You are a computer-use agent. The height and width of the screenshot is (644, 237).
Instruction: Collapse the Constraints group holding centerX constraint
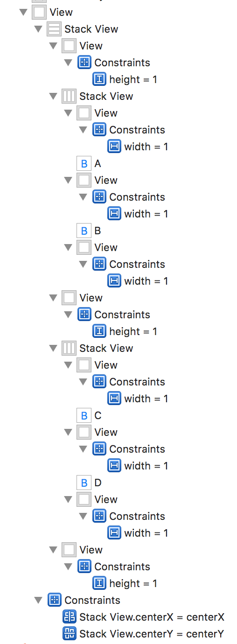click(x=38, y=600)
